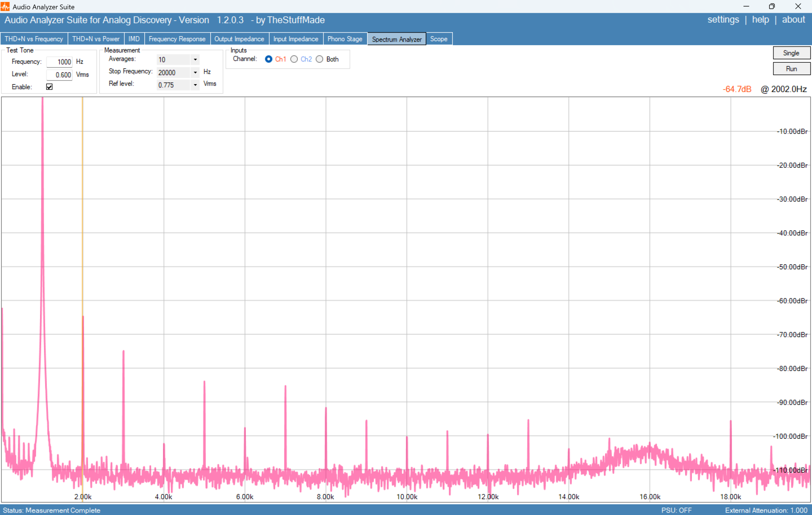
Task: Open the settings link
Action: pyautogui.click(x=723, y=20)
